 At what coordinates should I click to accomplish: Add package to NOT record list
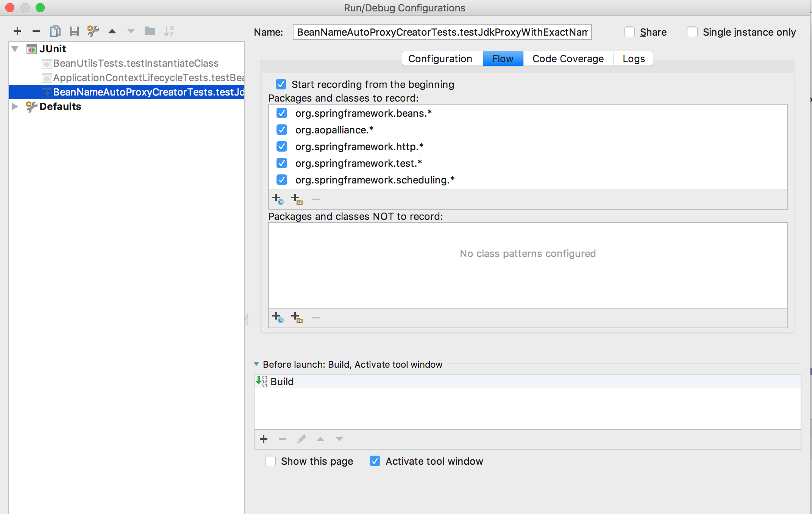point(297,317)
